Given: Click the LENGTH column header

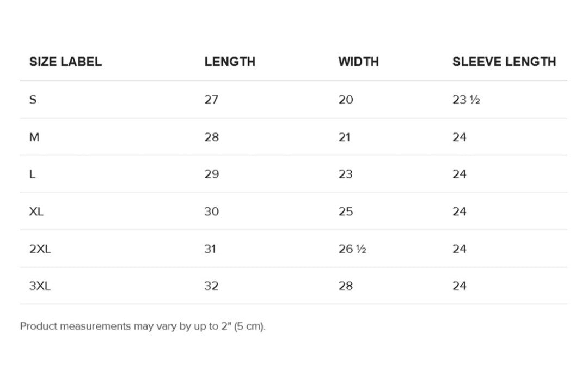Looking at the screenshot, I should tap(230, 62).
